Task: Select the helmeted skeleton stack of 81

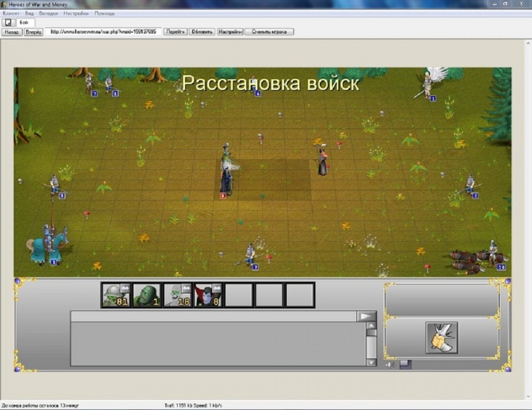Action: (x=116, y=295)
